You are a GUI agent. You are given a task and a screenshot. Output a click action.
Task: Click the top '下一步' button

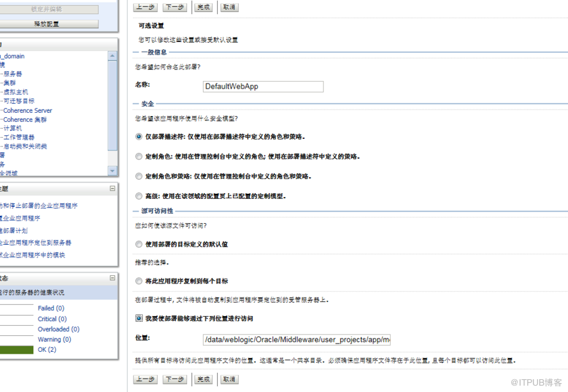pos(175,7)
